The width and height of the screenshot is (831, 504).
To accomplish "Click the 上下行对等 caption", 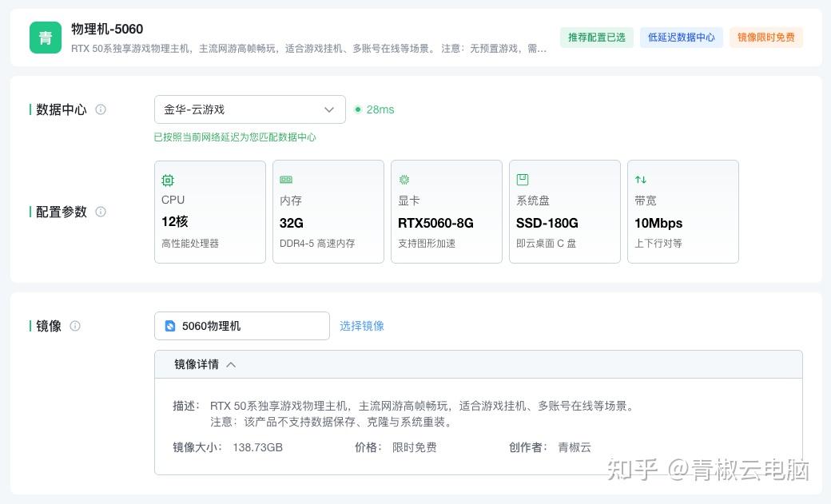I will click(x=658, y=244).
